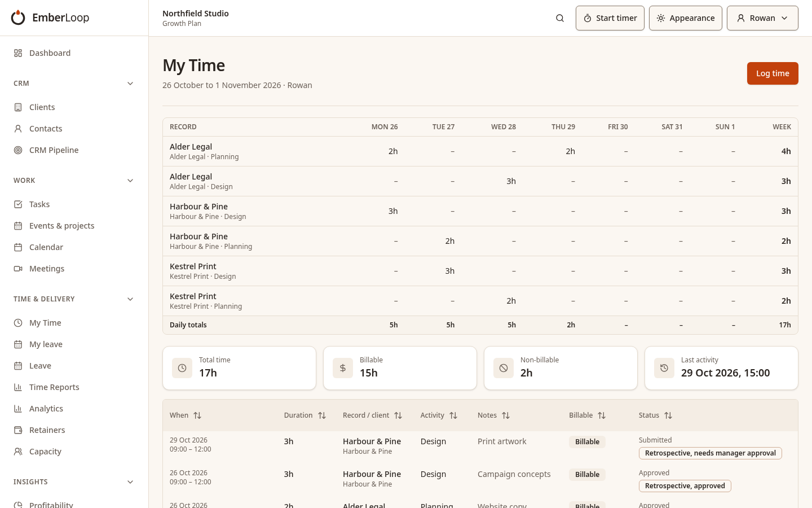This screenshot has height=508, width=812.
Task: Click the Last activity history icon
Action: 664,368
